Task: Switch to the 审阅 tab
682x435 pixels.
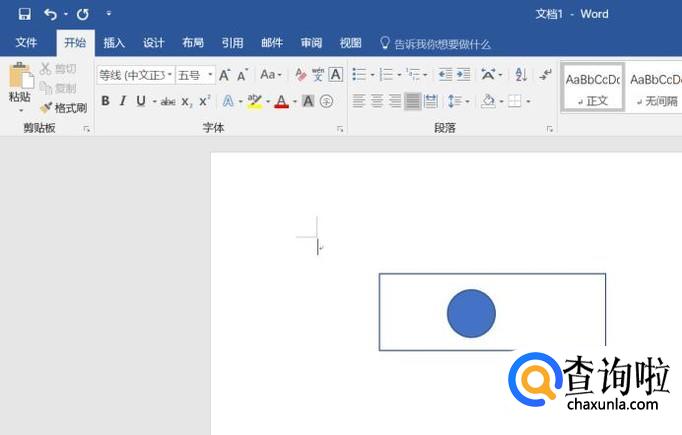Action: (311, 43)
